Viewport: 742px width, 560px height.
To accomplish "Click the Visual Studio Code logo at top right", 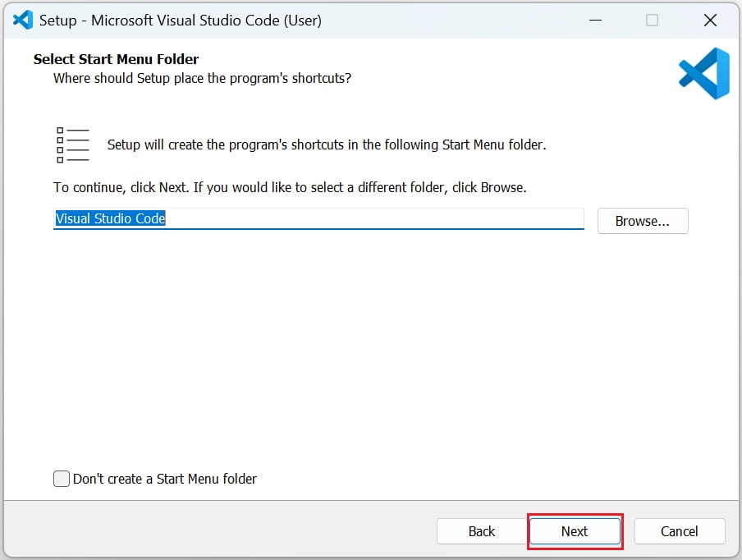I will (x=703, y=73).
